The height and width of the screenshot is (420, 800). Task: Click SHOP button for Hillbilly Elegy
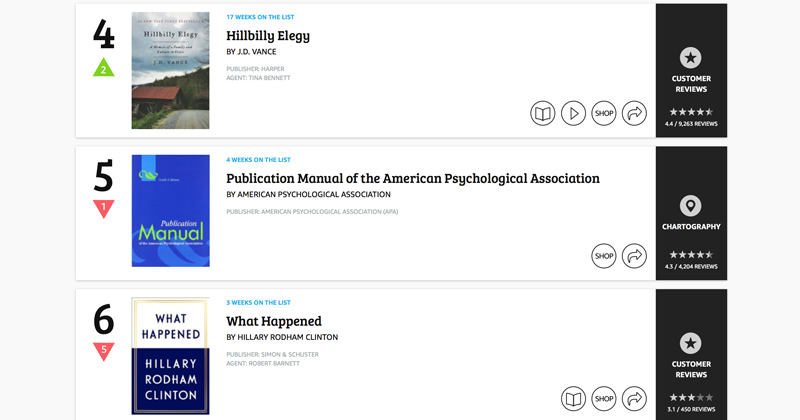pyautogui.click(x=604, y=113)
